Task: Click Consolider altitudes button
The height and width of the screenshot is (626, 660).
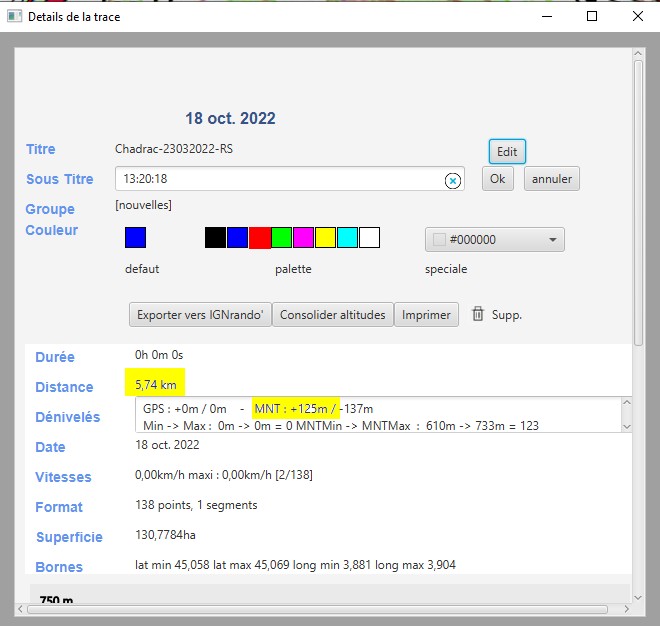Action: pyautogui.click(x=332, y=315)
